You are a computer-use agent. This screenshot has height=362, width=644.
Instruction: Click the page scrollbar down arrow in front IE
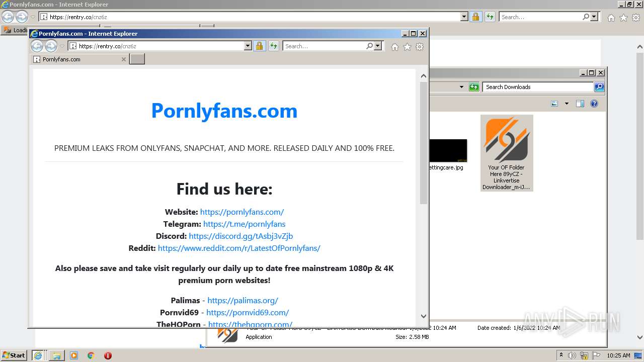click(423, 316)
